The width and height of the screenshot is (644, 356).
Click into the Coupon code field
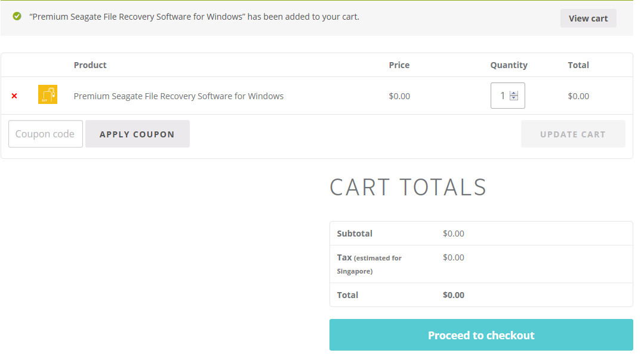45,134
